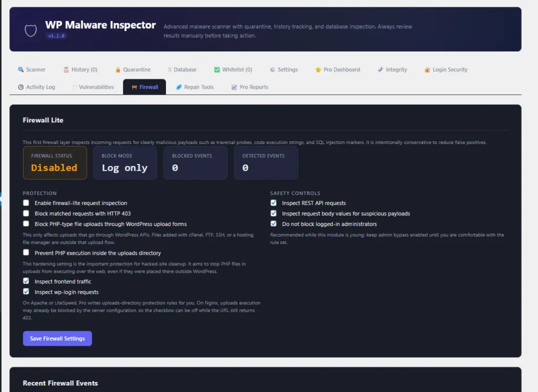The width and height of the screenshot is (538, 392).
Task: Open the Settings tab
Action: coord(284,69)
